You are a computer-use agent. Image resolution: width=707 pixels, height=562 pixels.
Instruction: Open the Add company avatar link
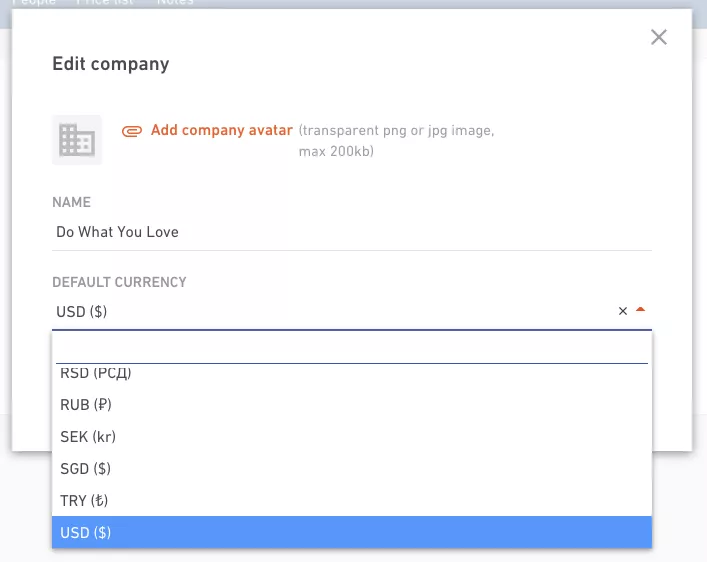(221, 130)
